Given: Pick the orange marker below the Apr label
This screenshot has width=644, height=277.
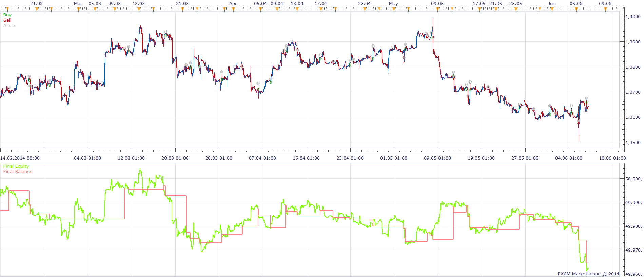Looking at the screenshot, I should (x=233, y=9).
